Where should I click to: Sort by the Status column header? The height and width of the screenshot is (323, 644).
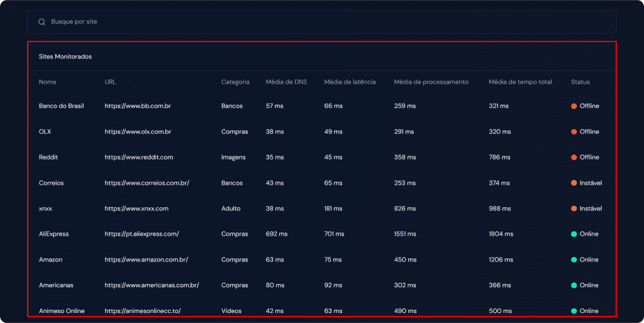click(580, 82)
